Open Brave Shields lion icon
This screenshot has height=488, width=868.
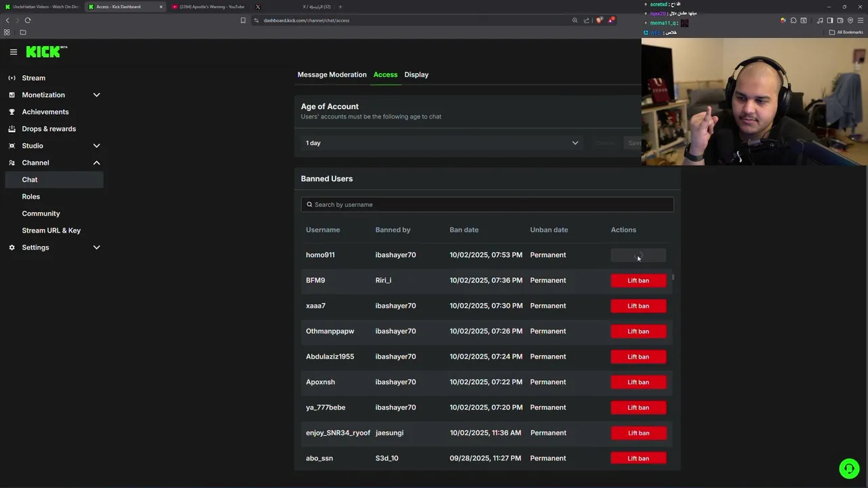(599, 20)
